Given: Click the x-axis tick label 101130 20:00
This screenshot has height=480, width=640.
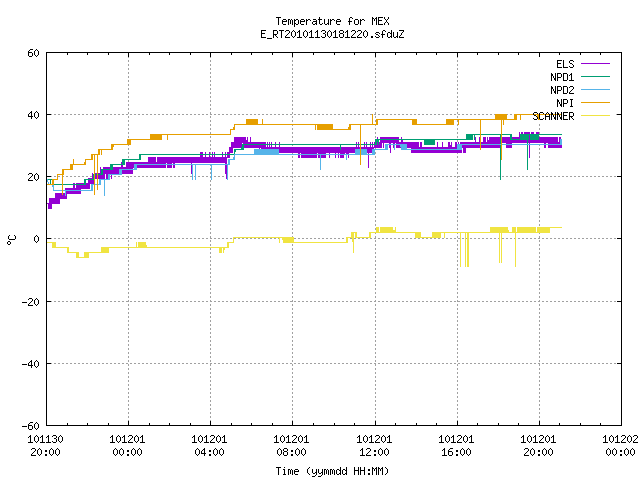Looking at the screenshot, I should 45,446.
